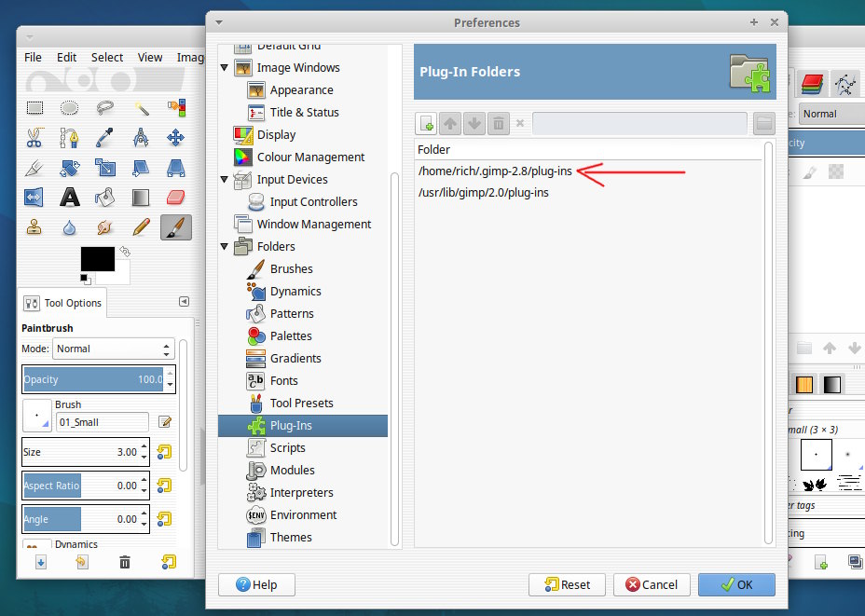The width and height of the screenshot is (865, 616).
Task: Select the Colour Picker eyedropper tool
Action: tap(104, 137)
